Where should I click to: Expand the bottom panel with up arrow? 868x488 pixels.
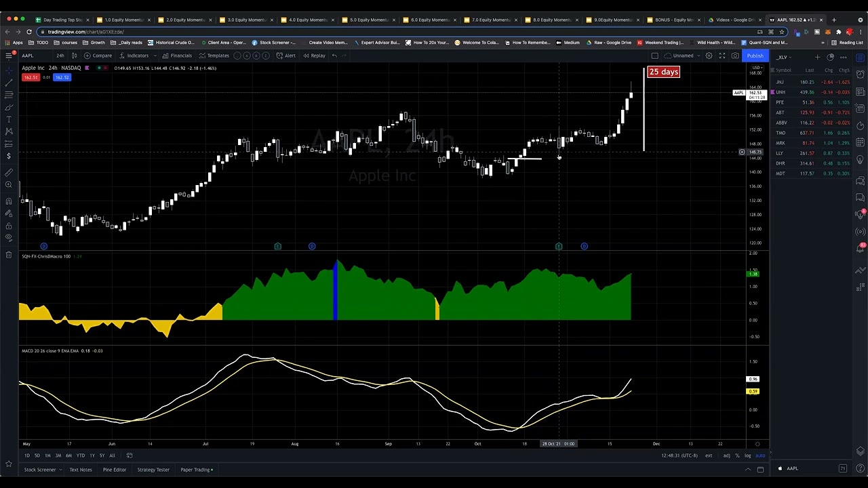pos(748,470)
